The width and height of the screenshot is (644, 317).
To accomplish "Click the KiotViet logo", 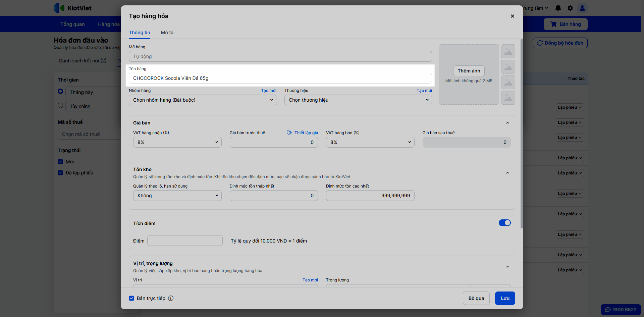I will pos(73,8).
